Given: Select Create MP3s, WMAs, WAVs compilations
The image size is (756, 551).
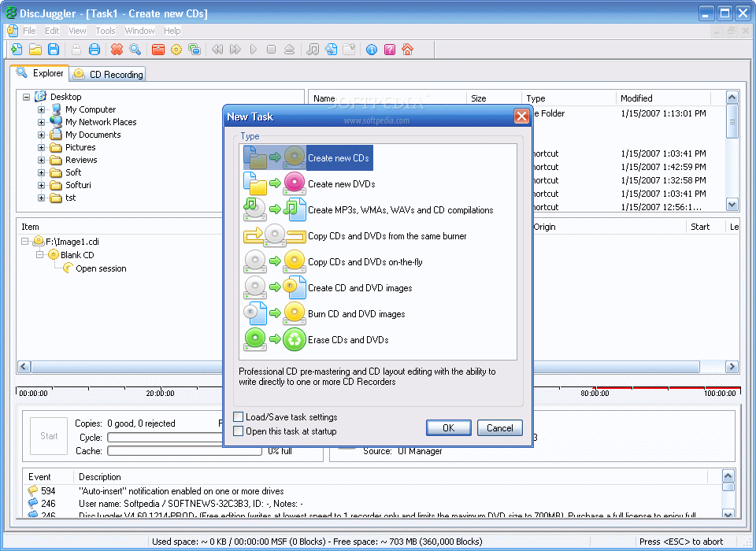Looking at the screenshot, I should point(369,209).
